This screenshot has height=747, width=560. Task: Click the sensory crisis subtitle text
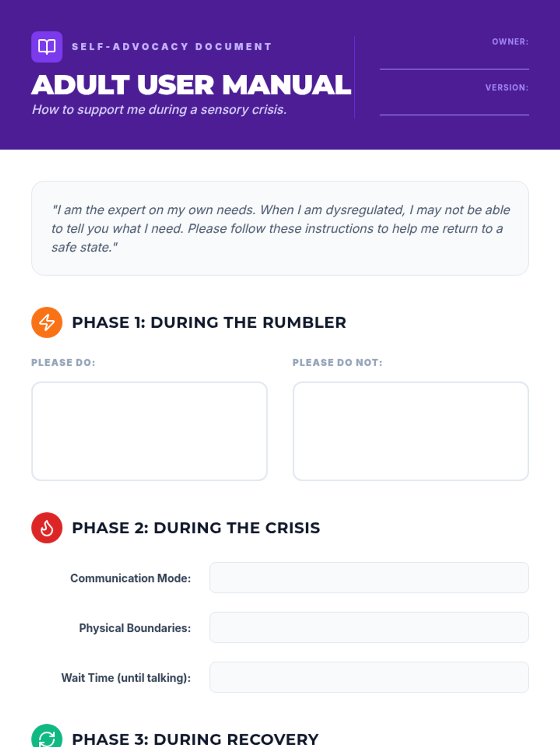159,110
